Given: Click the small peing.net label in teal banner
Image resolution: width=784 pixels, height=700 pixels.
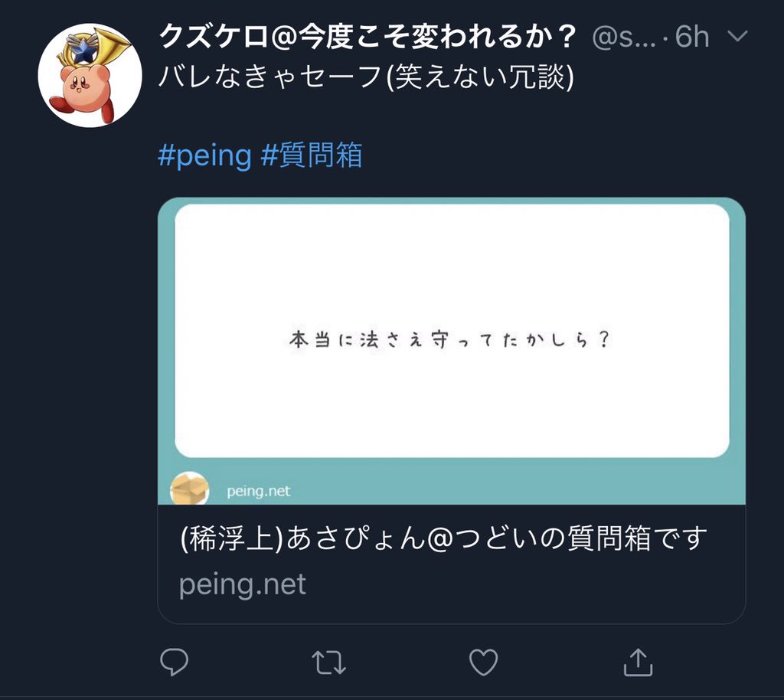Looking at the screenshot, I should point(258,491).
